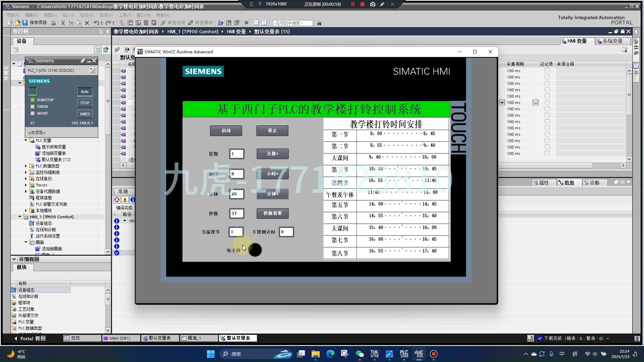Click the 分钟 input field on the HMI
This screenshot has width=644, height=362.
[x=236, y=194]
